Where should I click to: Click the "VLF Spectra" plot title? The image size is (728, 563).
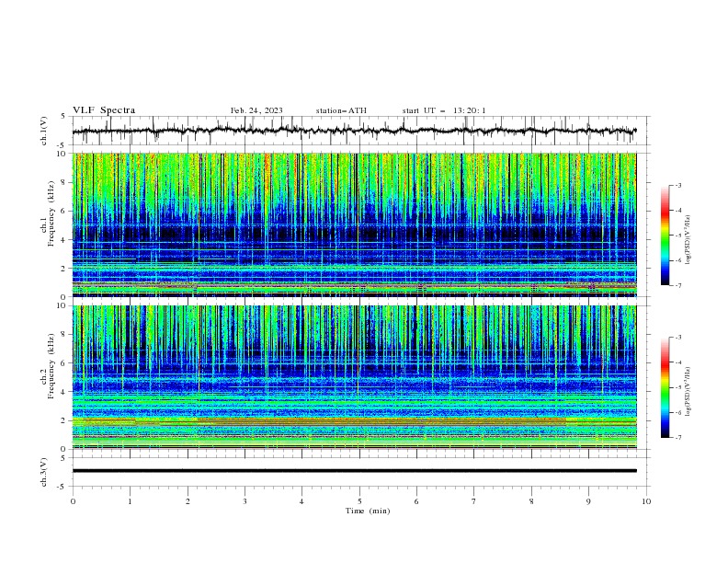pyautogui.click(x=104, y=110)
